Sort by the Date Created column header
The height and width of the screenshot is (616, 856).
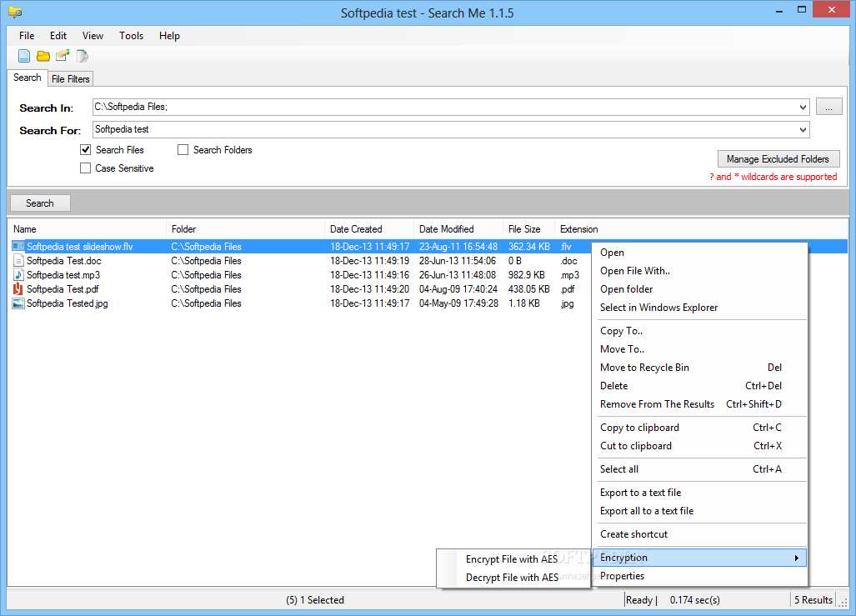click(369, 229)
